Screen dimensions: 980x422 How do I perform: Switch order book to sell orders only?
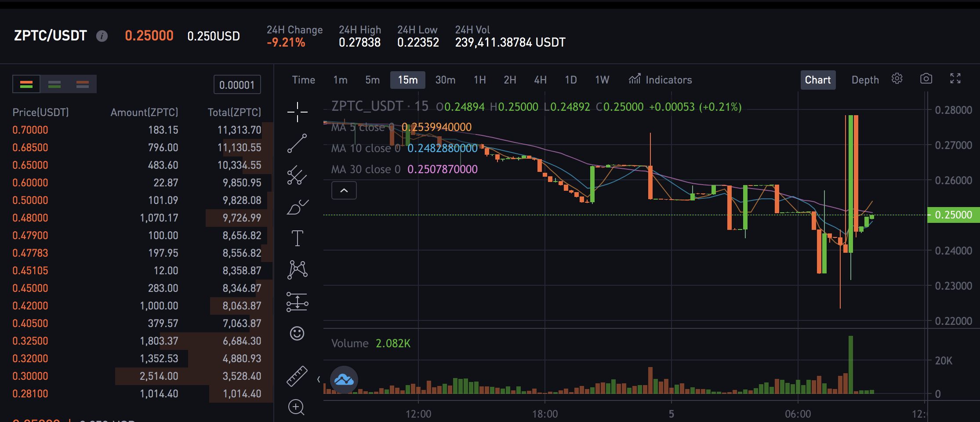click(83, 84)
